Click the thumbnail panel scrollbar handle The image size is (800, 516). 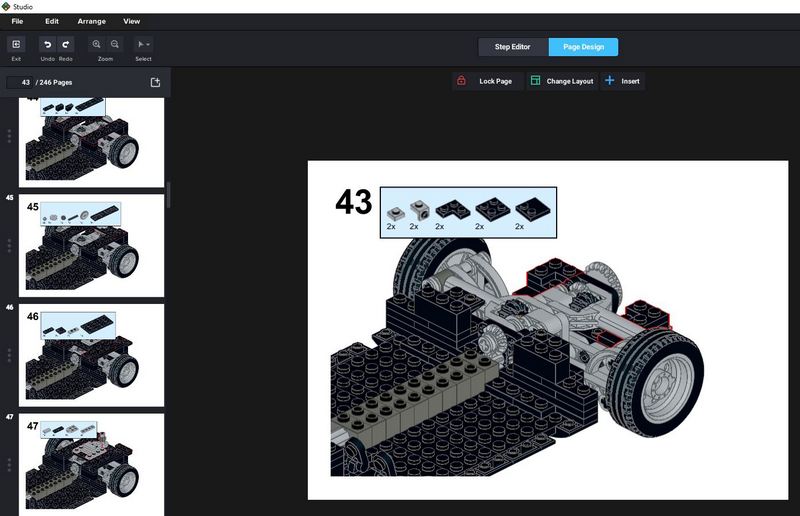(168, 194)
